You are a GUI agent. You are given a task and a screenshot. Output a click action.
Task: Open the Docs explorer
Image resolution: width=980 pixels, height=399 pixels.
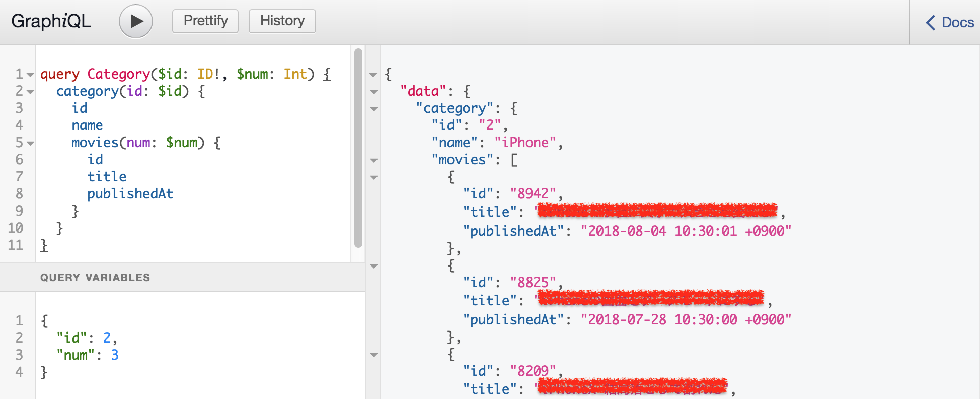point(950,22)
